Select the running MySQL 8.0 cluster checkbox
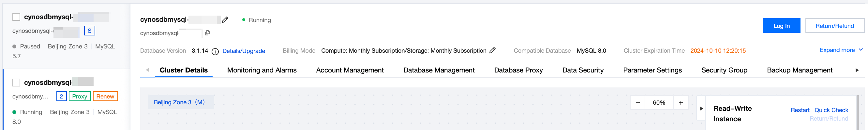868x130 pixels. click(x=16, y=82)
